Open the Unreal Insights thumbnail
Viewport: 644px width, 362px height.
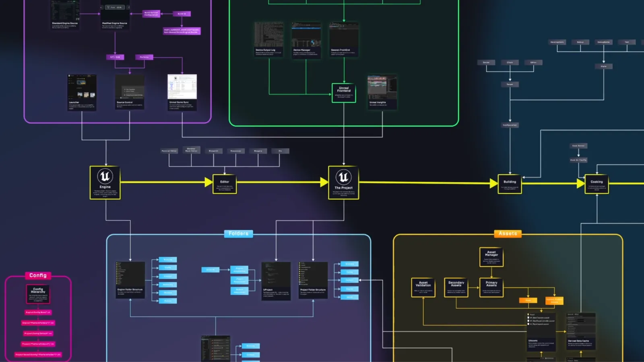(x=382, y=88)
